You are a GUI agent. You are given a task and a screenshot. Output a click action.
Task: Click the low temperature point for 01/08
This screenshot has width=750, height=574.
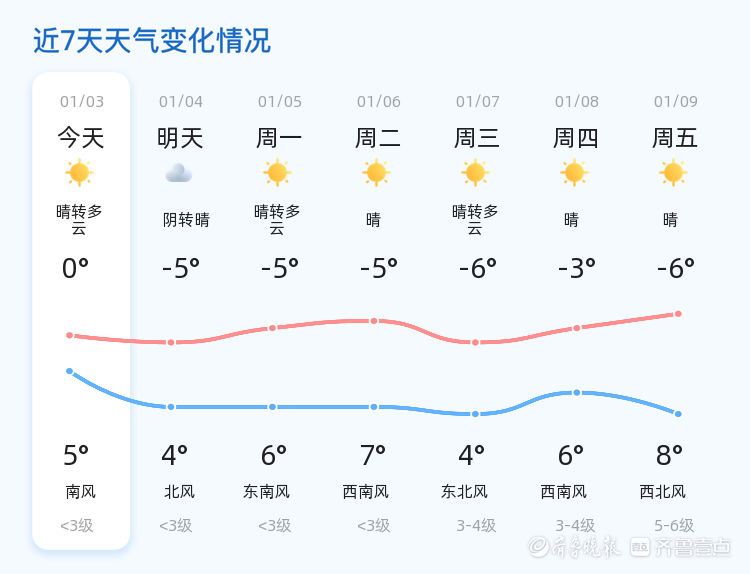point(577,392)
